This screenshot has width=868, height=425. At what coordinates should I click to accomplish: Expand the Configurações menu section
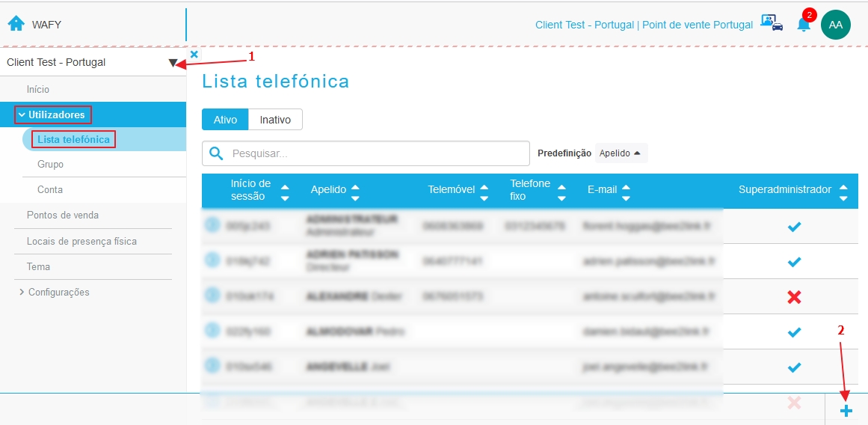[55, 292]
